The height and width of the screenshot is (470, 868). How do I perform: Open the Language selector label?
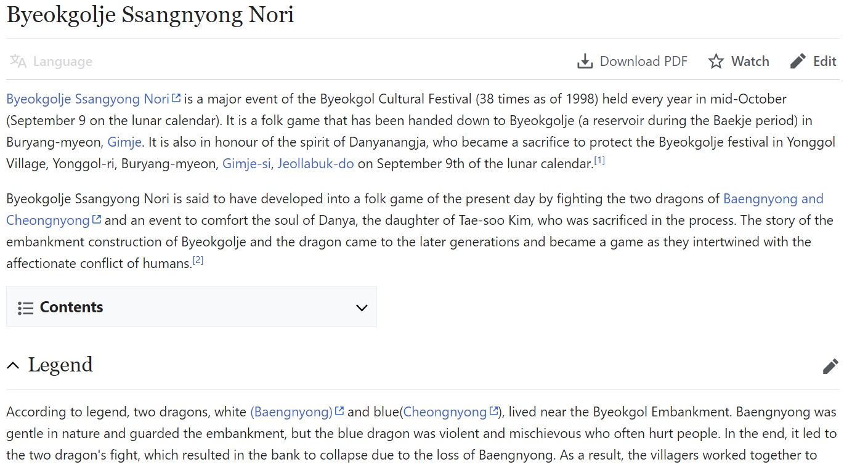63,62
